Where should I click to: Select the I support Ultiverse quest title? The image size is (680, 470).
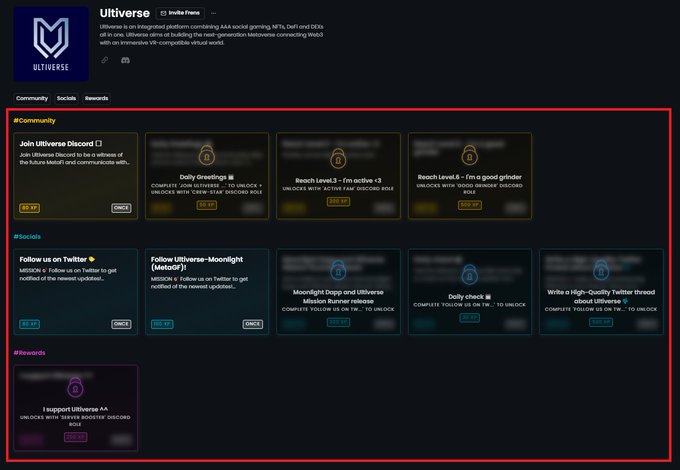click(75, 409)
